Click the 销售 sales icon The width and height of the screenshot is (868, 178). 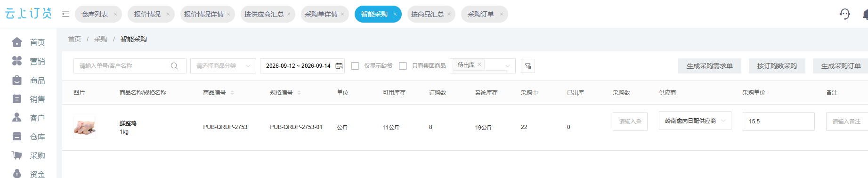point(17,99)
